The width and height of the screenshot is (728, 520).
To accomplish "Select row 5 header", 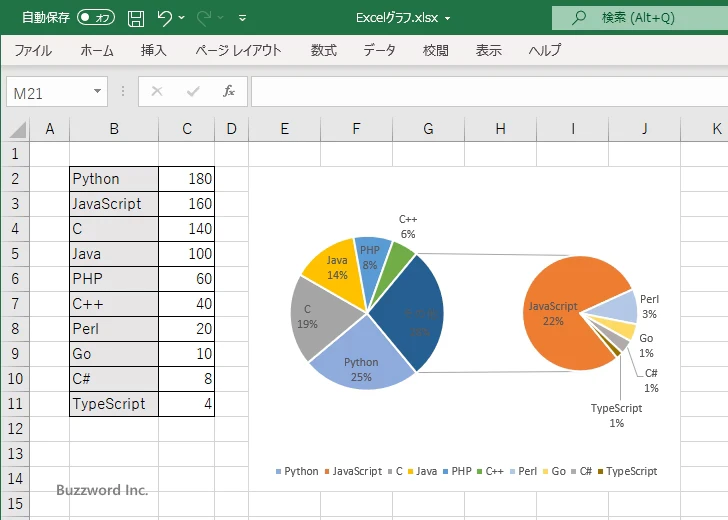I will (15, 254).
